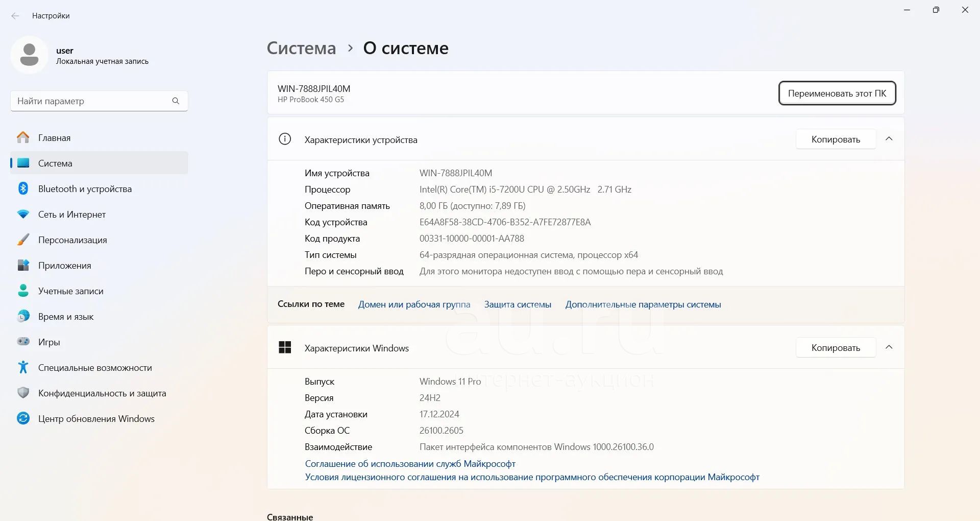The height and width of the screenshot is (521, 980).
Task: Select HP ProBook 450 G5 model text
Action: click(x=311, y=100)
